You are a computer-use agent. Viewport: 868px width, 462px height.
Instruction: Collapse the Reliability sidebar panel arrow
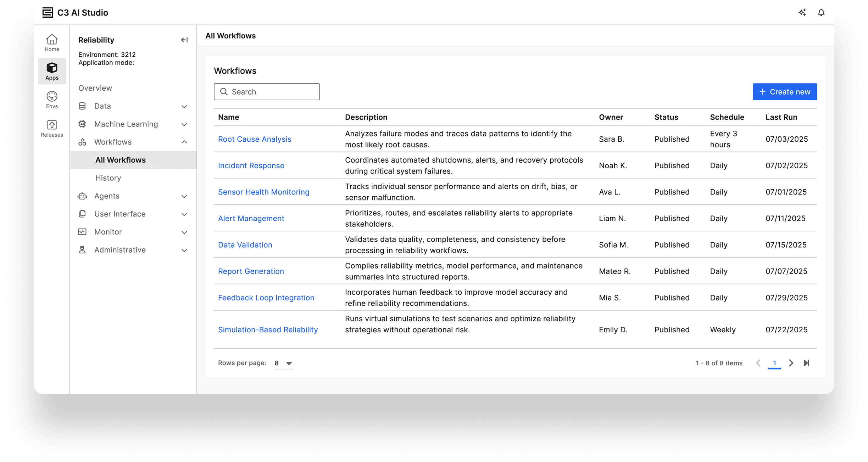pyautogui.click(x=184, y=40)
